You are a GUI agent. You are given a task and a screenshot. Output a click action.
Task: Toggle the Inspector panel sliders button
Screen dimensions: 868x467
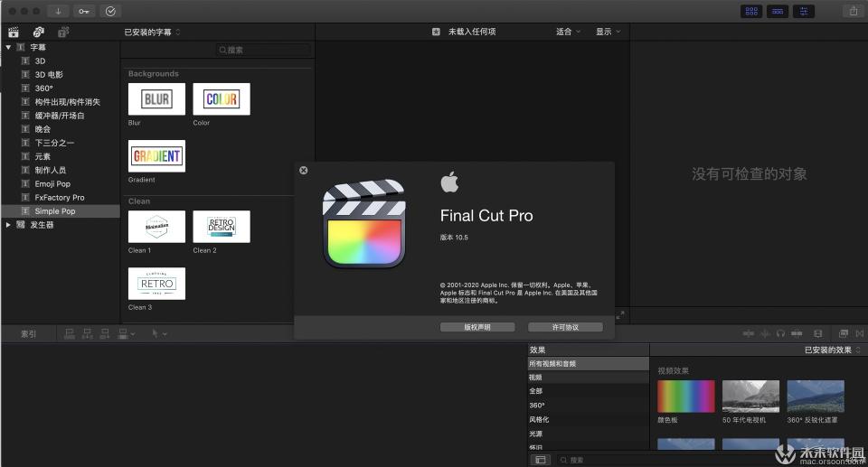coord(803,11)
